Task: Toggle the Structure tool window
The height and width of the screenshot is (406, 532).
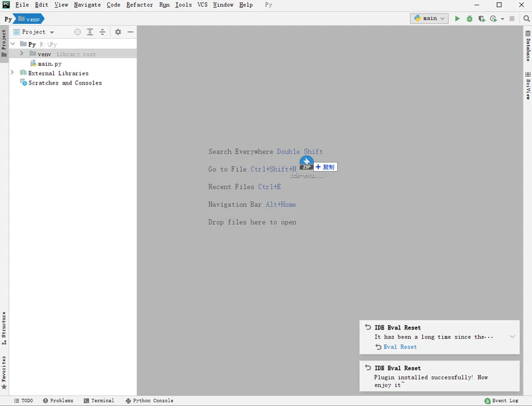Action: click(x=4, y=327)
